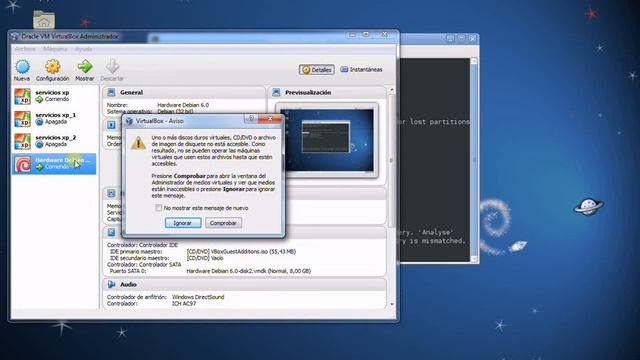Click 'Windows DirectSound' audio value

(x=198, y=297)
